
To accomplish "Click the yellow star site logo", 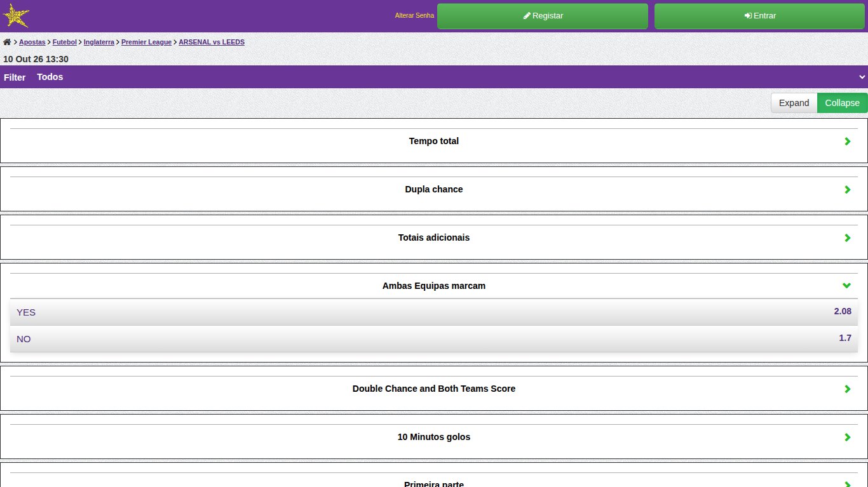I will pyautogui.click(x=17, y=16).
